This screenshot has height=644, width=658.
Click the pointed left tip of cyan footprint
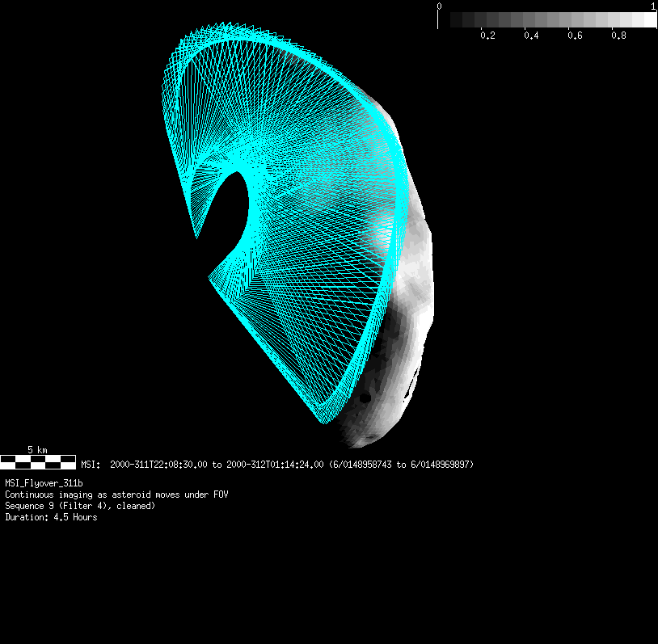pos(196,237)
